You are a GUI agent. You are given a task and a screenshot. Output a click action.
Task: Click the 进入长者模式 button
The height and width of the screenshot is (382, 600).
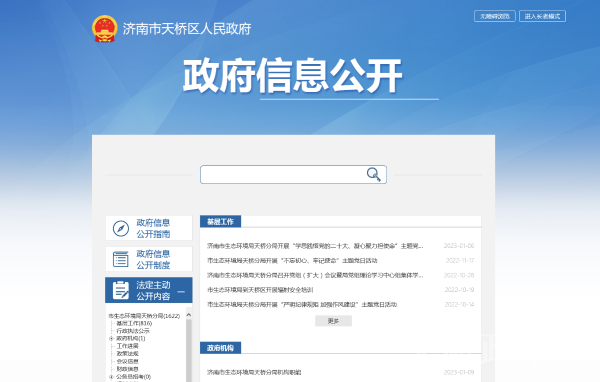(x=542, y=16)
